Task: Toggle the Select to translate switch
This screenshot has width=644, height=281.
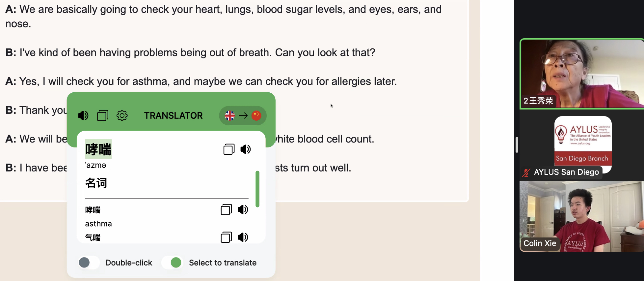Action: click(172, 263)
